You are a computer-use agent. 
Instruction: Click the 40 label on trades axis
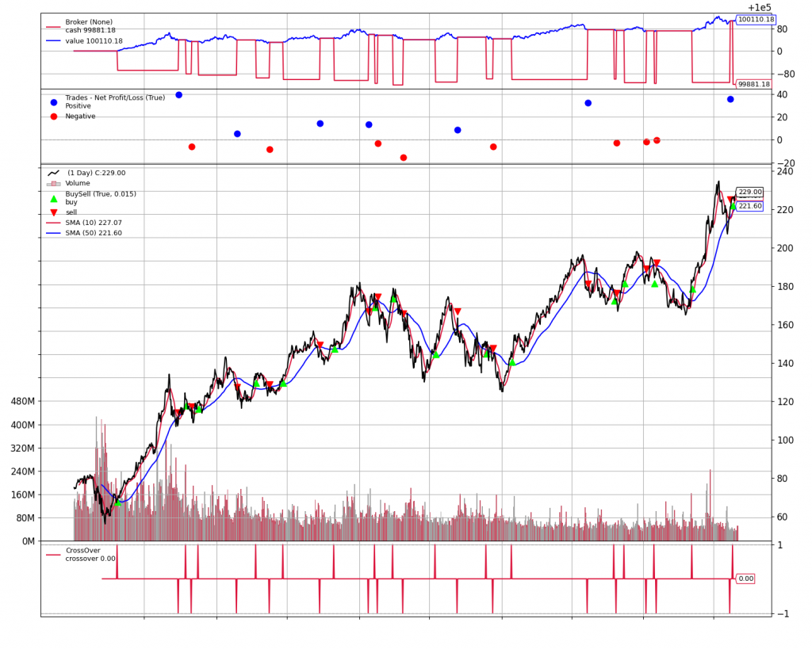(x=782, y=95)
